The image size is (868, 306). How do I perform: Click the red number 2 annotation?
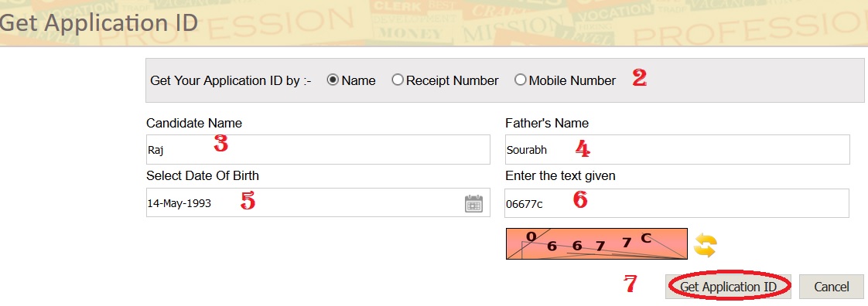(639, 78)
